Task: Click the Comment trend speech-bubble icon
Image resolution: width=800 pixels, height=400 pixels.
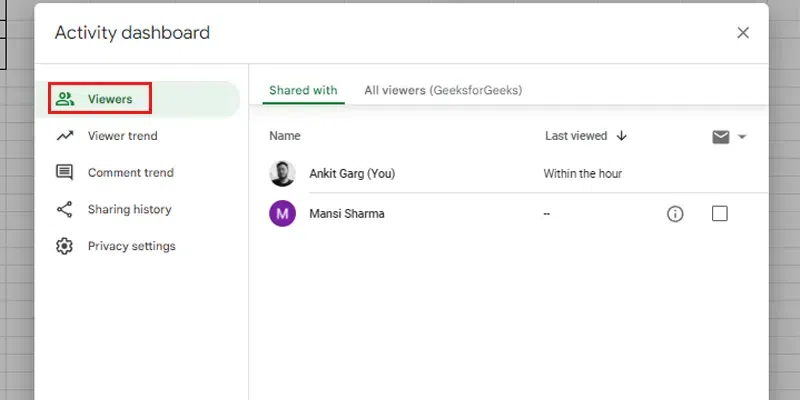Action: coord(65,173)
